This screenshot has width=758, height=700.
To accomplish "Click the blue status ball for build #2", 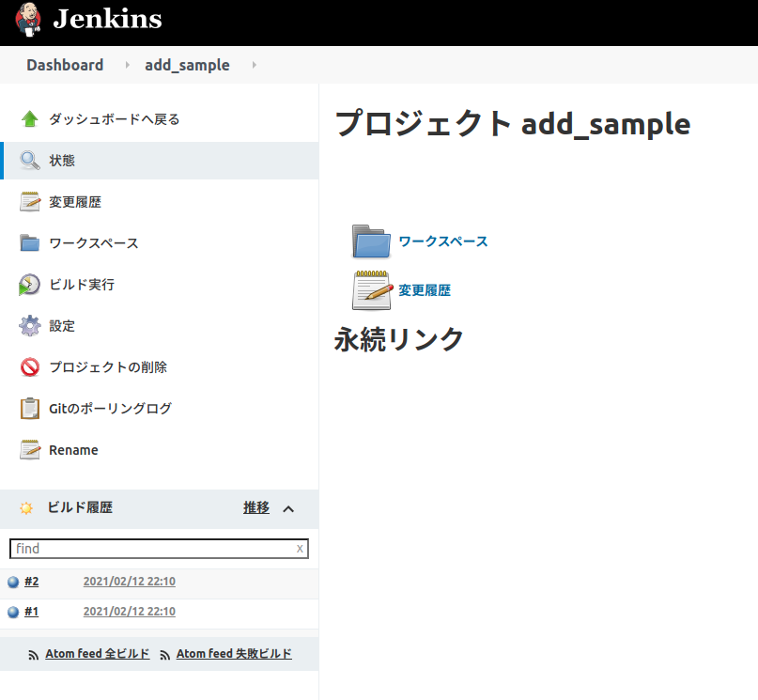I will coord(13,582).
